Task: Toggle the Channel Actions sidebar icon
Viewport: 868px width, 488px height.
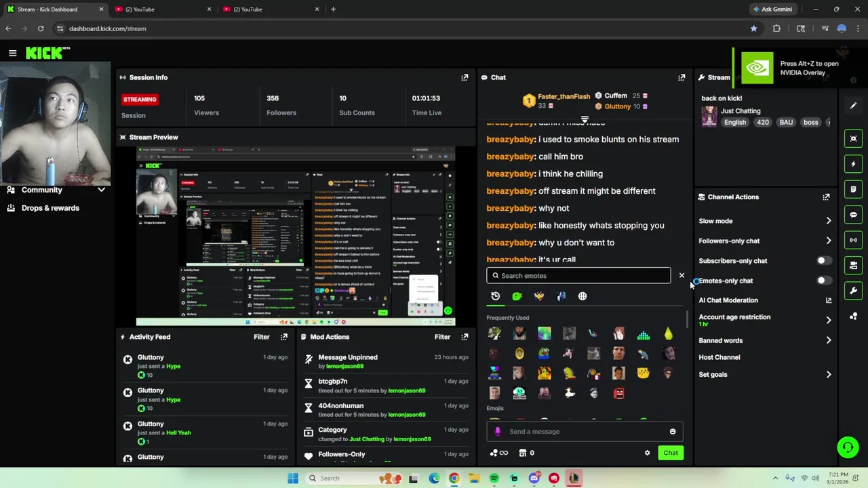Action: point(853,266)
